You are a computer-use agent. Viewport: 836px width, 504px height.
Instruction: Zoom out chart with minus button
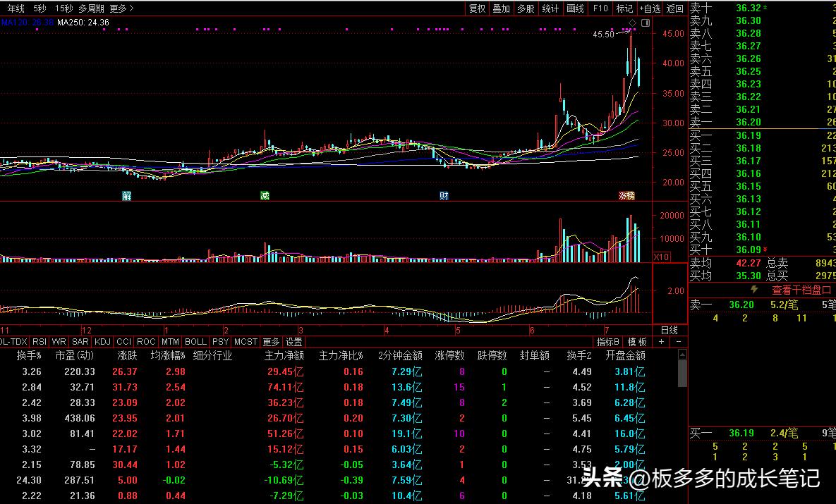(x=678, y=341)
